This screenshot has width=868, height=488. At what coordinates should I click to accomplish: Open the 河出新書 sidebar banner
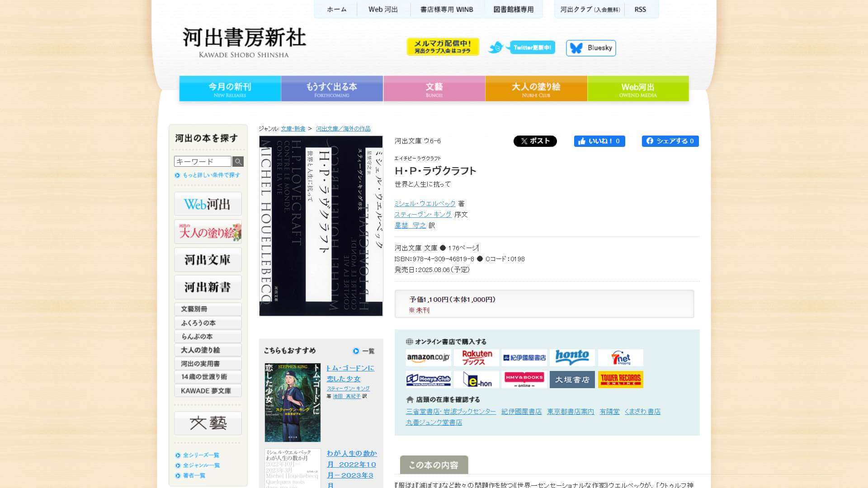point(208,287)
